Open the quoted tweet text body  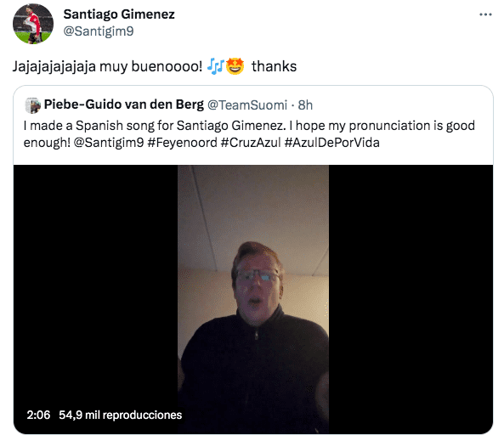(249, 134)
